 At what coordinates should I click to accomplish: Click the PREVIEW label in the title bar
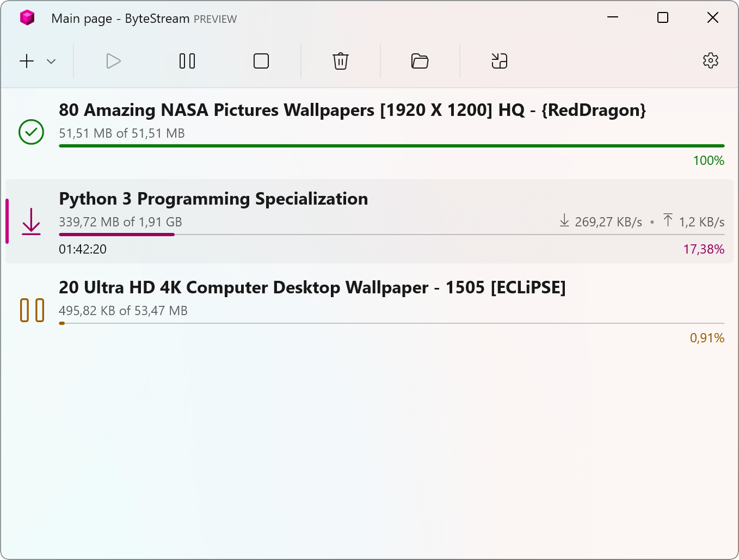217,19
